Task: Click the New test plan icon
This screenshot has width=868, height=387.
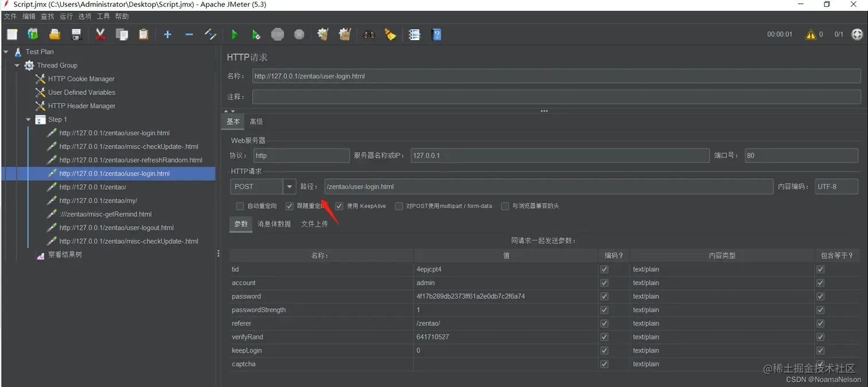Action: pos(12,34)
